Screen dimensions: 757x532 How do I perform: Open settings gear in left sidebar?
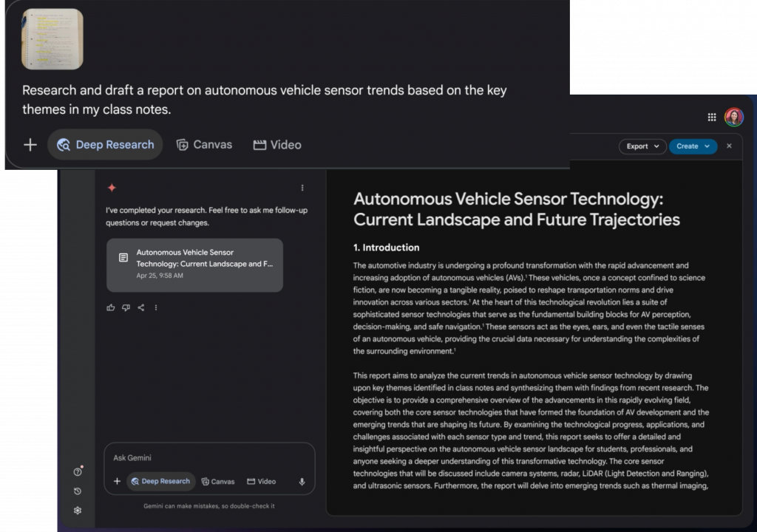pyautogui.click(x=78, y=511)
